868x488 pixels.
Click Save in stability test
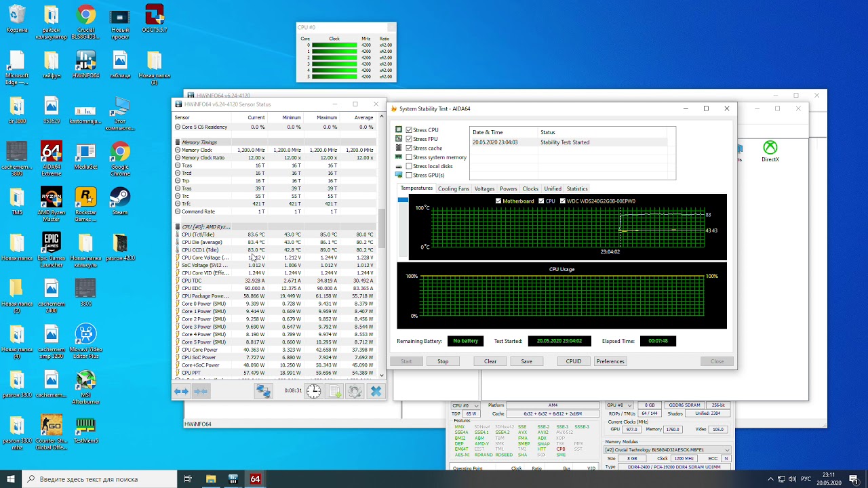526,361
